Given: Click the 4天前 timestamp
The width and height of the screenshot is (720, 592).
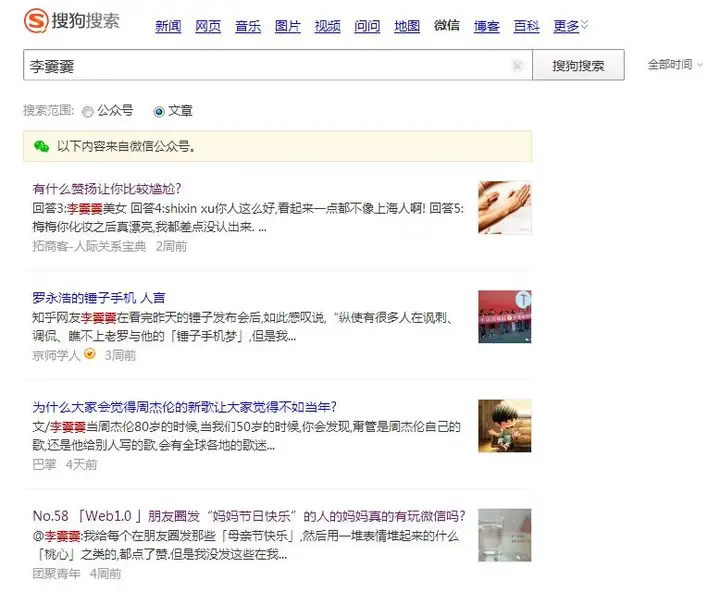Looking at the screenshot, I should [x=81, y=464].
